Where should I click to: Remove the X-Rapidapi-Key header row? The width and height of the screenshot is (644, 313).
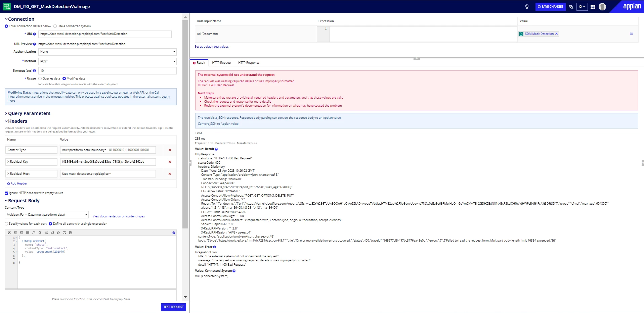tap(170, 162)
